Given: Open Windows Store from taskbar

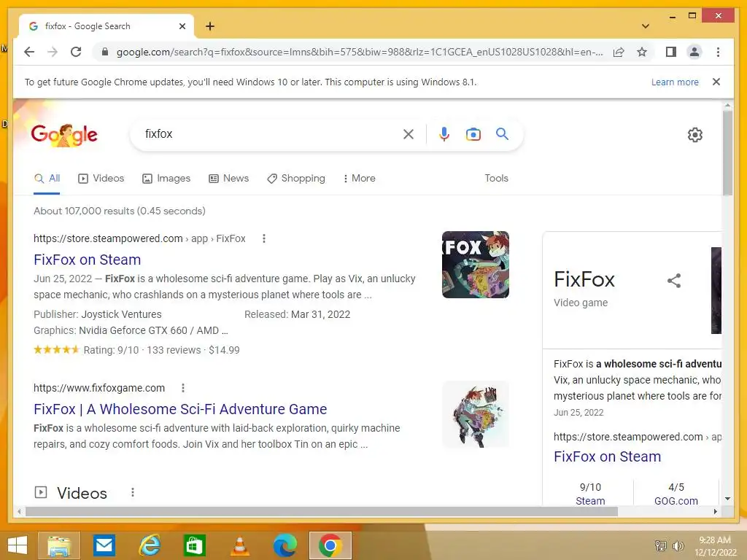Looking at the screenshot, I should tap(194, 545).
